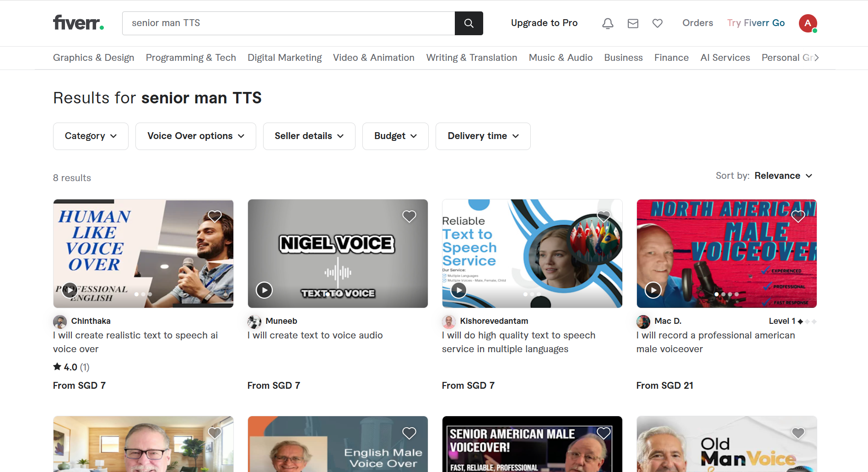Open the profile avatar menu

coord(808,23)
